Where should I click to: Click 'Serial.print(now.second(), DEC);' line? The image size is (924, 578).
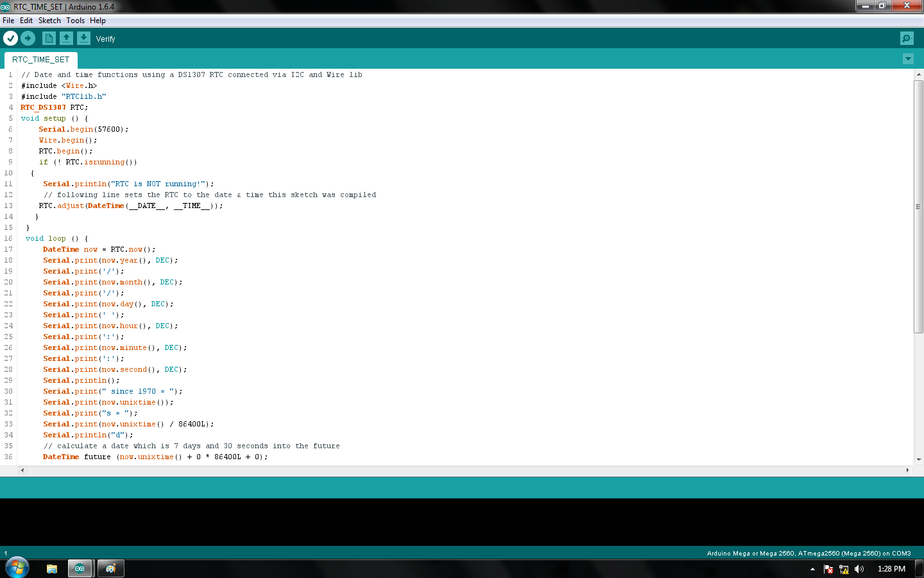(x=115, y=369)
